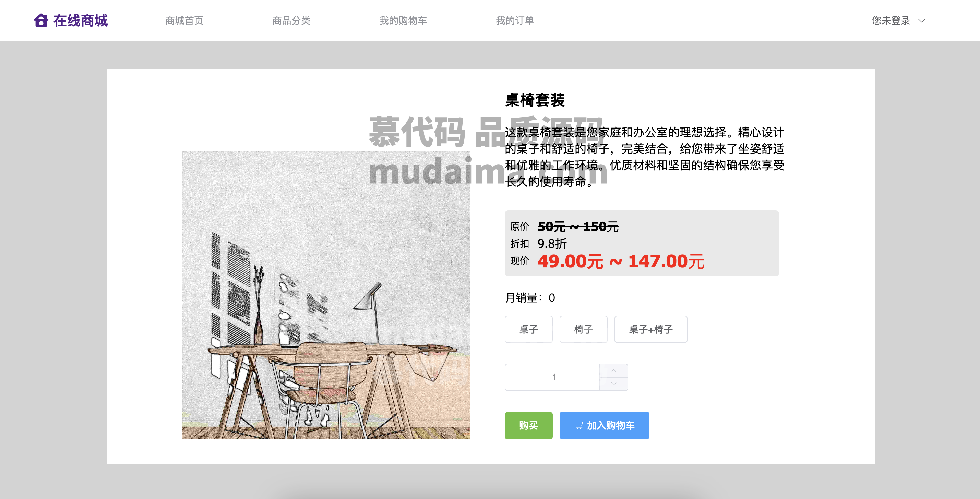
Task: Click the desk and chair product image
Action: [x=326, y=295]
